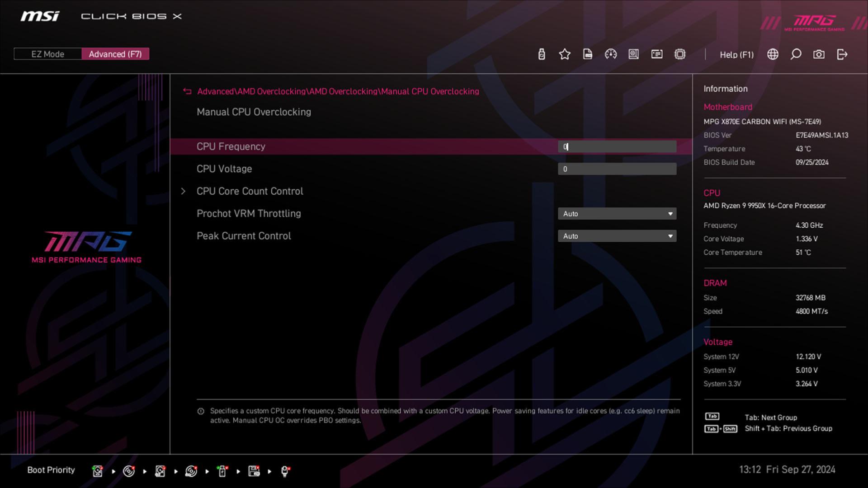The width and height of the screenshot is (868, 488).
Task: Click the System 5V value 5.010 V
Action: click(x=807, y=370)
